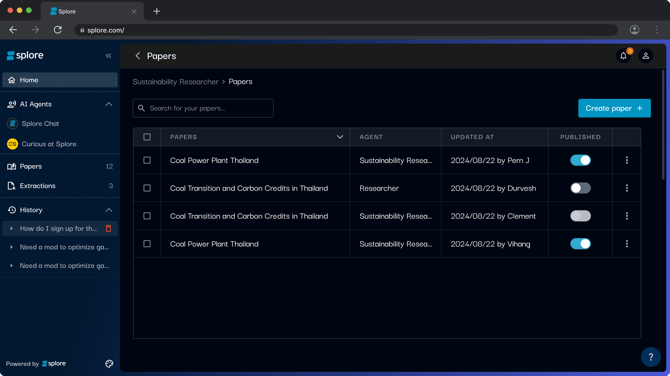Open the notifications bell
Screen dimensions: 670x376
[623, 56]
